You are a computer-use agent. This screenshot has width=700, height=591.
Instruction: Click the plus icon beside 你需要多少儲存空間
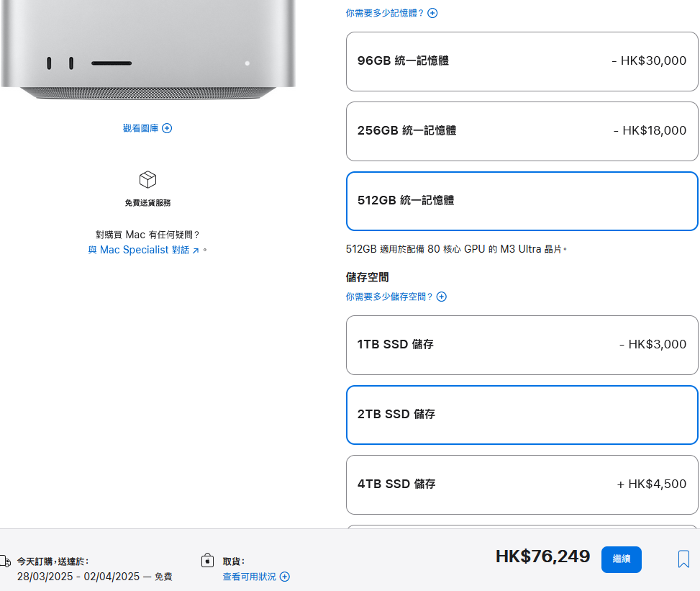pyautogui.click(x=442, y=297)
